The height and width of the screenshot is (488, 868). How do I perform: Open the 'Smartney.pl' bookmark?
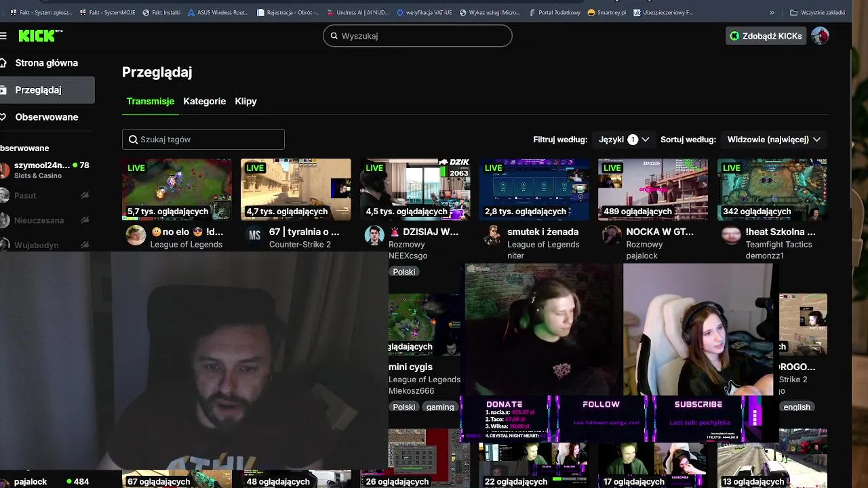coord(607,12)
